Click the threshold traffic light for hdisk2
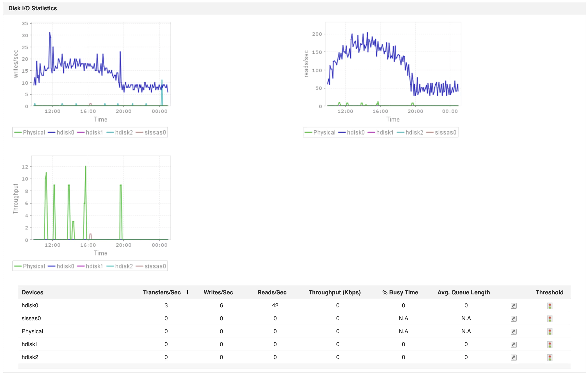This screenshot has height=374, width=588. 550,357
